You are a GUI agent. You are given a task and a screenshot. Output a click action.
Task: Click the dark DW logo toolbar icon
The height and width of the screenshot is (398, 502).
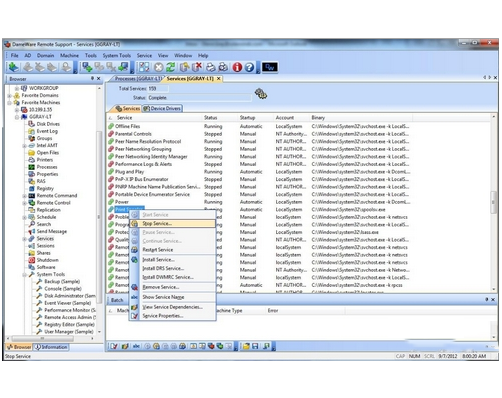click(270, 67)
